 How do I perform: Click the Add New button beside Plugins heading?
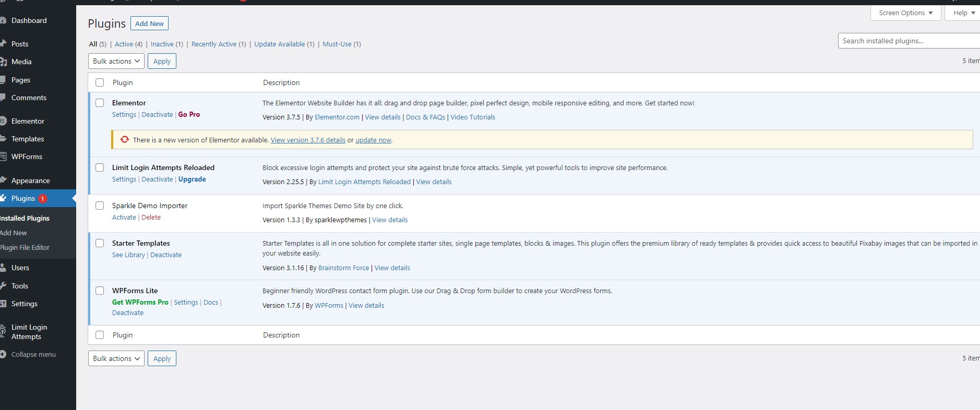[x=149, y=23]
